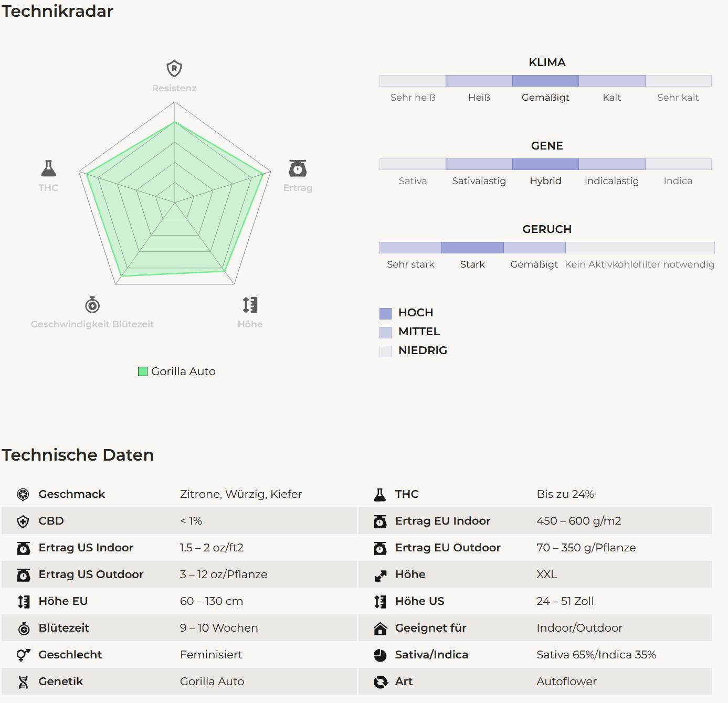Click the Resistenz shield icon
728x703 pixels.
coord(174,68)
